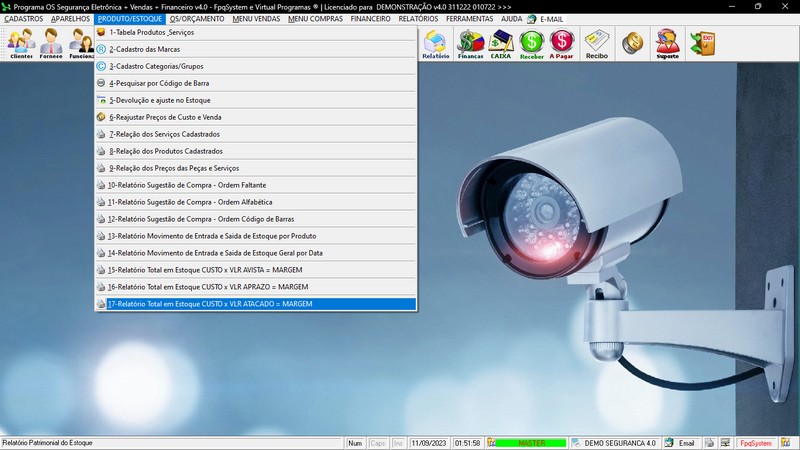
Task: Open the Relatório toolbar icon
Action: [x=436, y=44]
